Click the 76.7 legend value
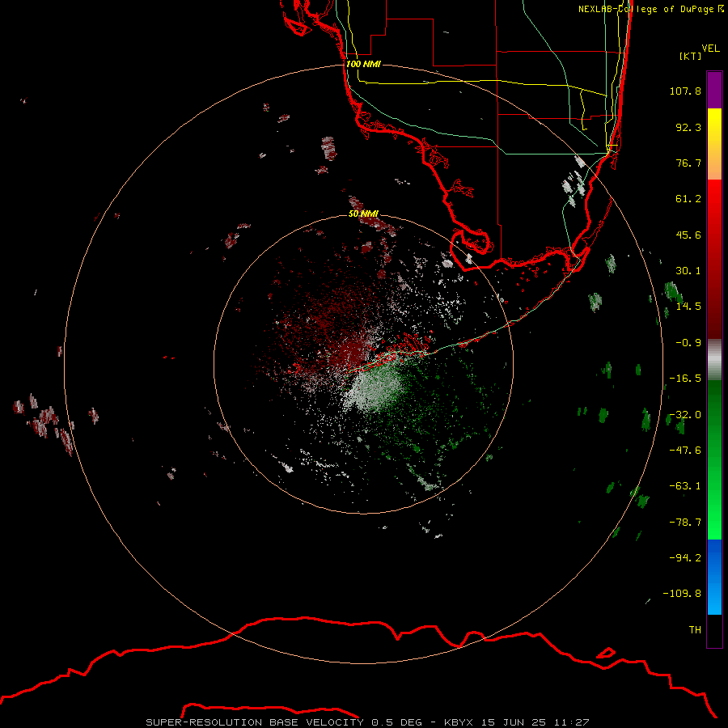This screenshot has width=728, height=728. [x=688, y=163]
